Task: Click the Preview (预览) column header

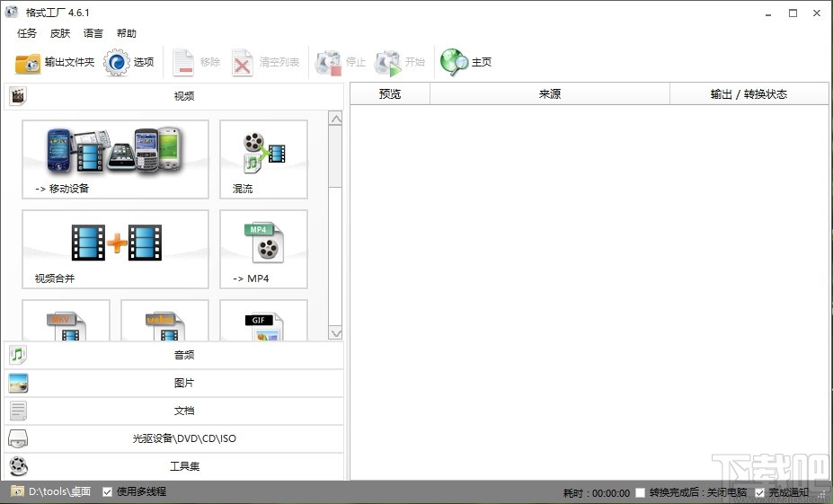Action: point(390,94)
